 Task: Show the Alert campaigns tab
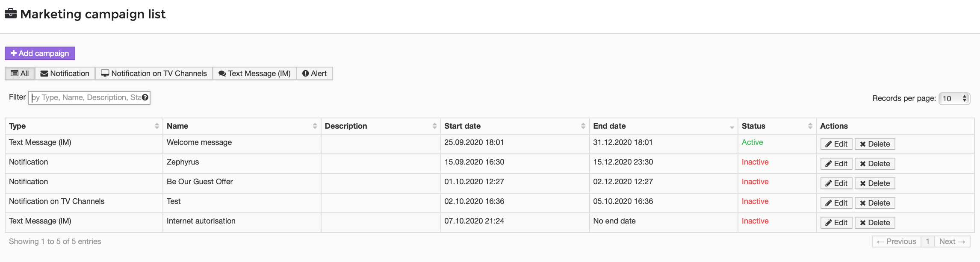(x=314, y=74)
